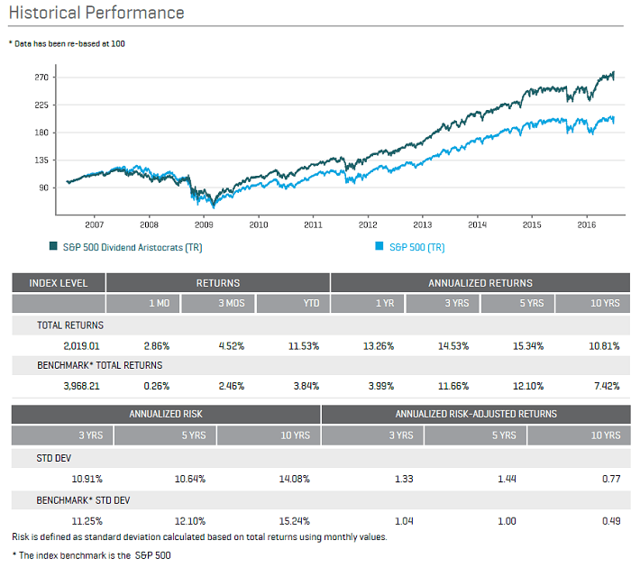Click the INDEX LEVEL header cell
This screenshot has height=568, width=640.
click(x=58, y=283)
